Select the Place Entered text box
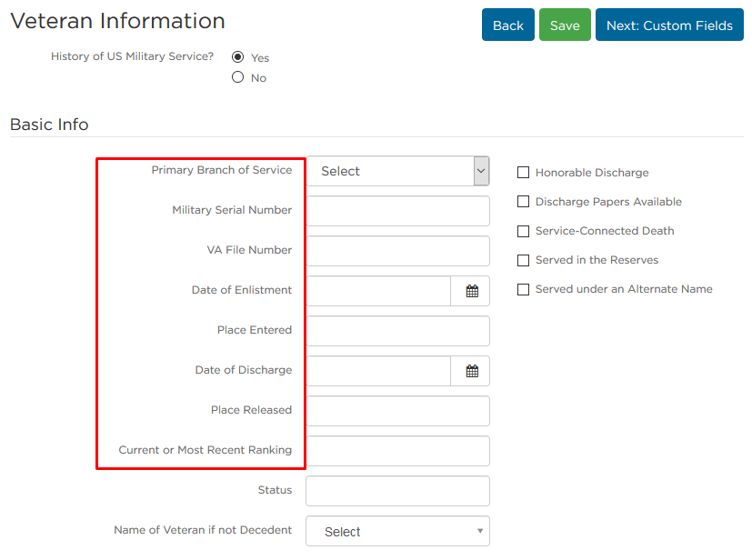The height and width of the screenshot is (560, 752). [x=398, y=331]
